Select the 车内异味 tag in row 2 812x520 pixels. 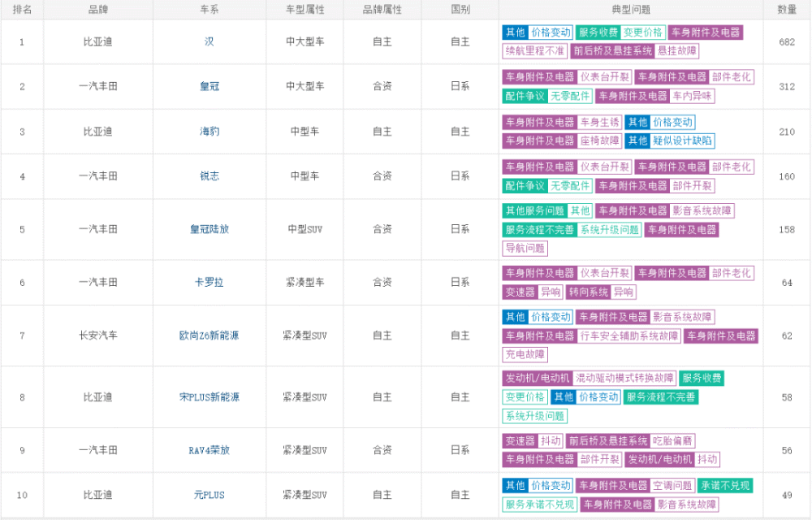pyautogui.click(x=692, y=96)
